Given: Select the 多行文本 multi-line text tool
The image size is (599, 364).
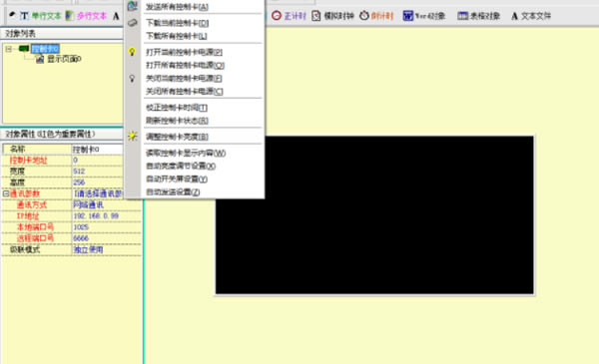Looking at the screenshot, I should 86,16.
